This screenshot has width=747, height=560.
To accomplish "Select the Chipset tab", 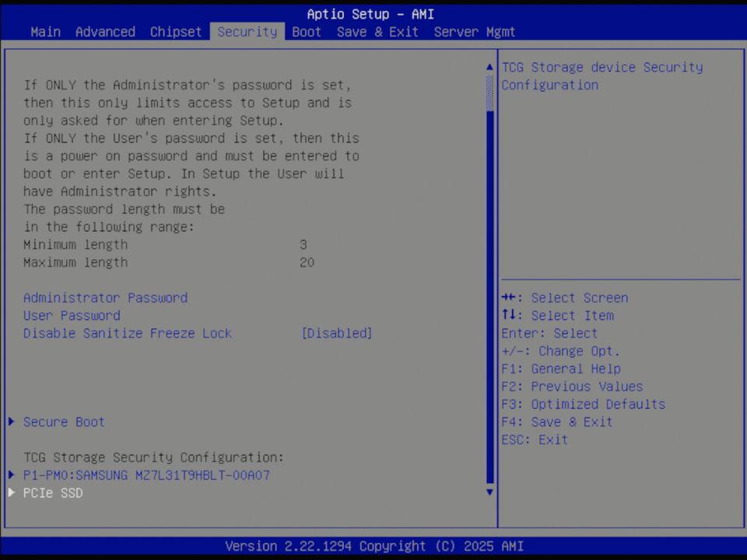I will (x=175, y=32).
